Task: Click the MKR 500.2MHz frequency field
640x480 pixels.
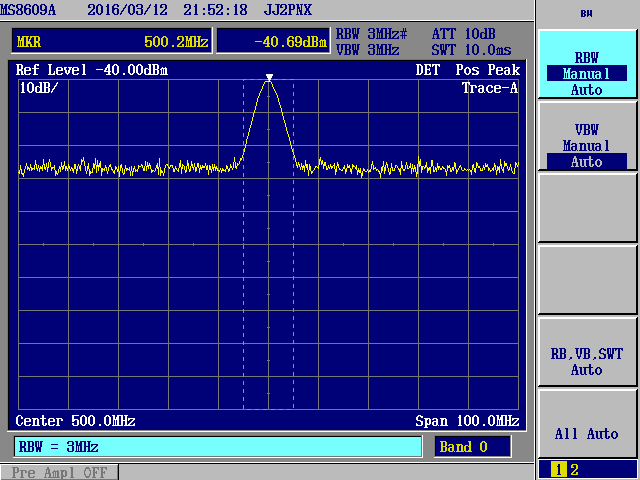Action: (112, 41)
